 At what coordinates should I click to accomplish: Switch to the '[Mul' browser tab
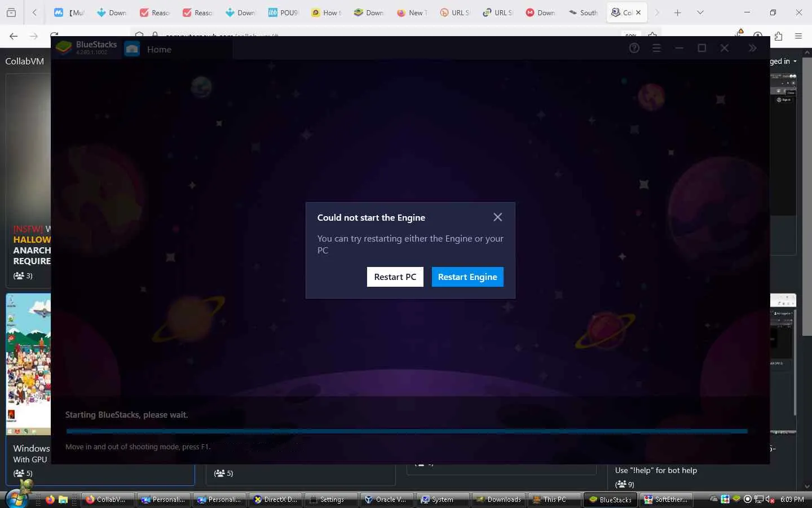tap(69, 12)
